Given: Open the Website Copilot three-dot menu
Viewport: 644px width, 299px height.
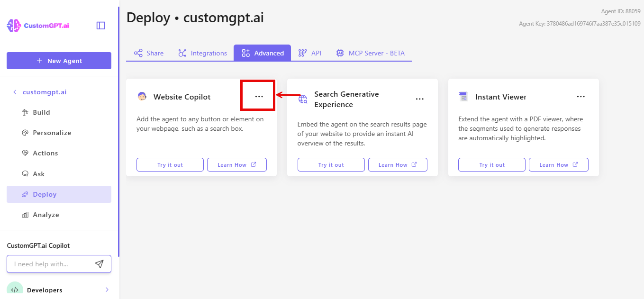Looking at the screenshot, I should tap(258, 95).
